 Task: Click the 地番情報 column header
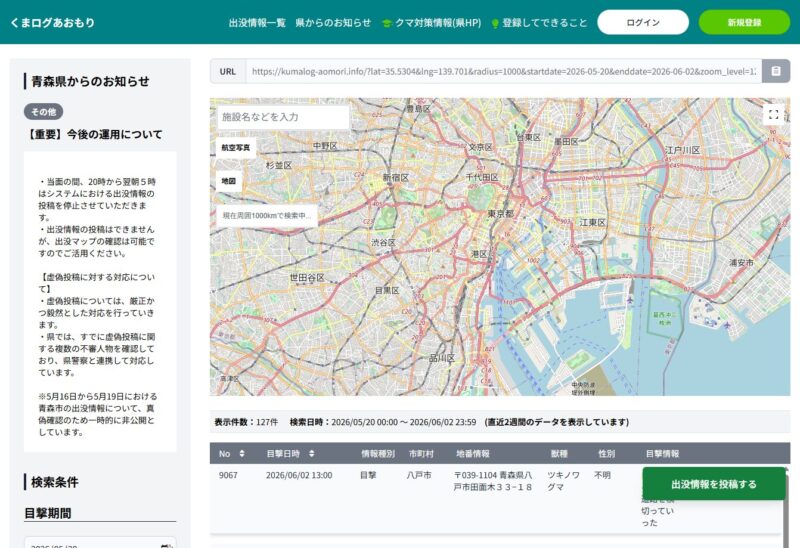[x=472, y=454]
